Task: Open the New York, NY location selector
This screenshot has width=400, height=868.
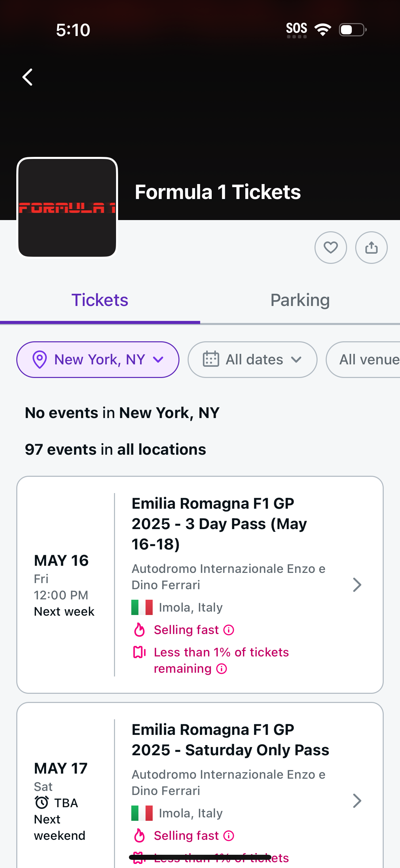Action: 98,359
